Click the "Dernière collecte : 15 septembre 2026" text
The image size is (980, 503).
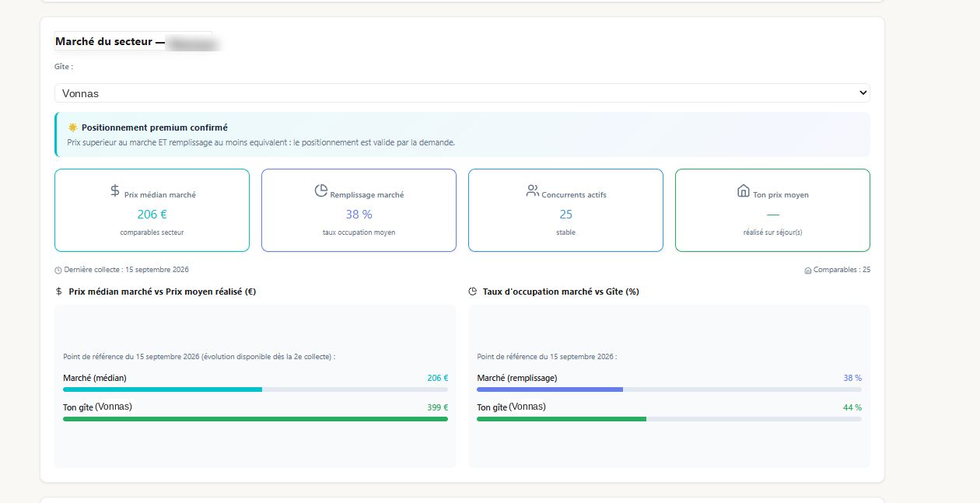pyautogui.click(x=126, y=270)
